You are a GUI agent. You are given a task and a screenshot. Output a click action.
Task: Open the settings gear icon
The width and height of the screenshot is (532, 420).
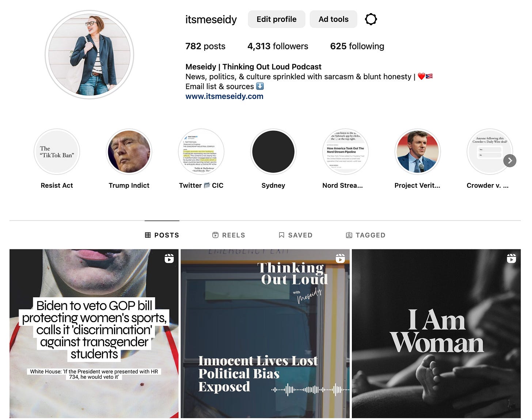371,19
